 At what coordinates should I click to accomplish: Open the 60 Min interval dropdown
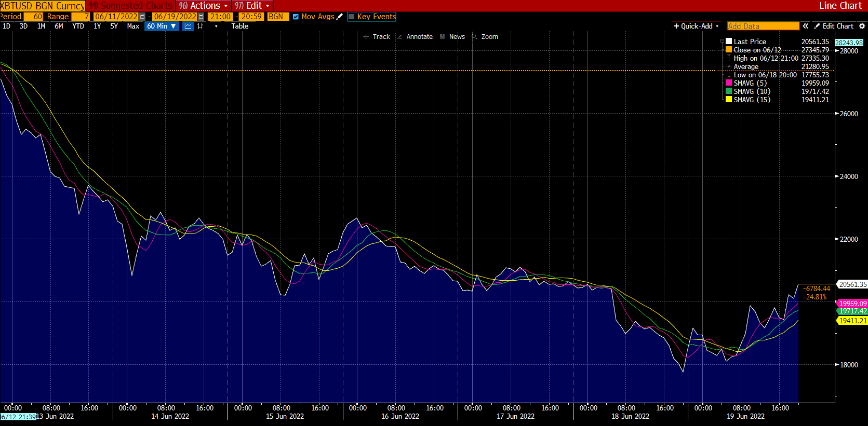(162, 26)
